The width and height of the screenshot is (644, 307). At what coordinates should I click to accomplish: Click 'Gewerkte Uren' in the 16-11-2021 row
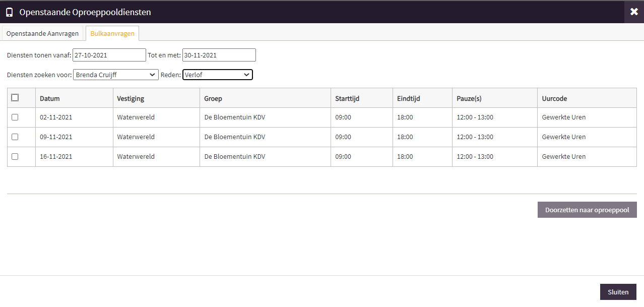pyautogui.click(x=564, y=156)
